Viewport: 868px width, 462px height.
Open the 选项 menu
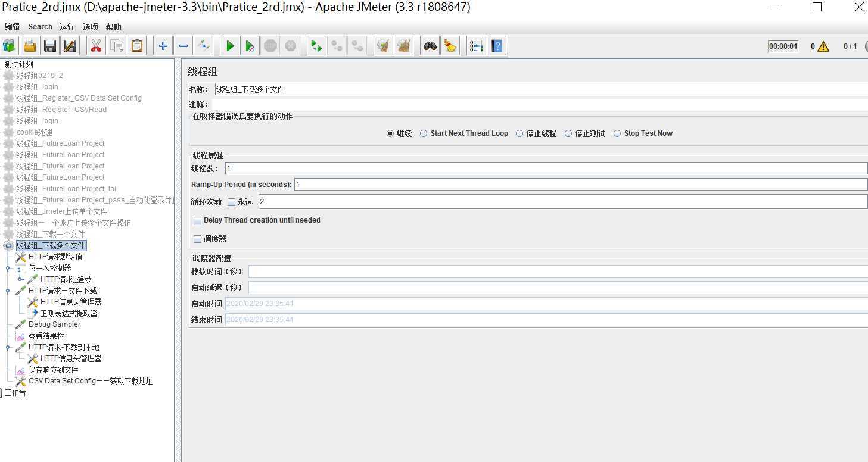point(91,27)
